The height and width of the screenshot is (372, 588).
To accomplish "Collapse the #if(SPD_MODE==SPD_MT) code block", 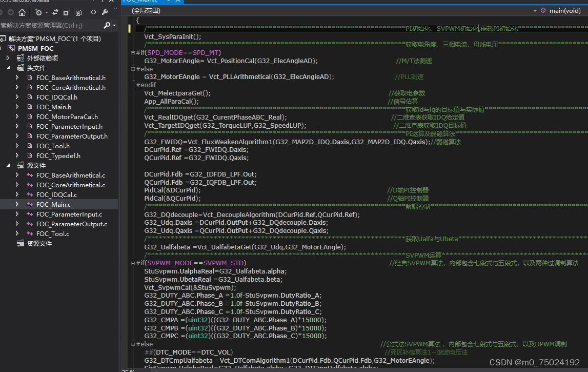I will pos(133,53).
